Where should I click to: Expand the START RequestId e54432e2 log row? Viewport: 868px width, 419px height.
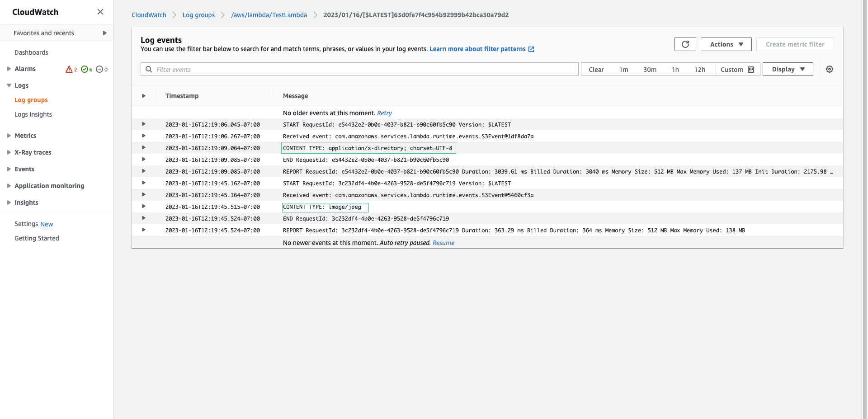(144, 124)
